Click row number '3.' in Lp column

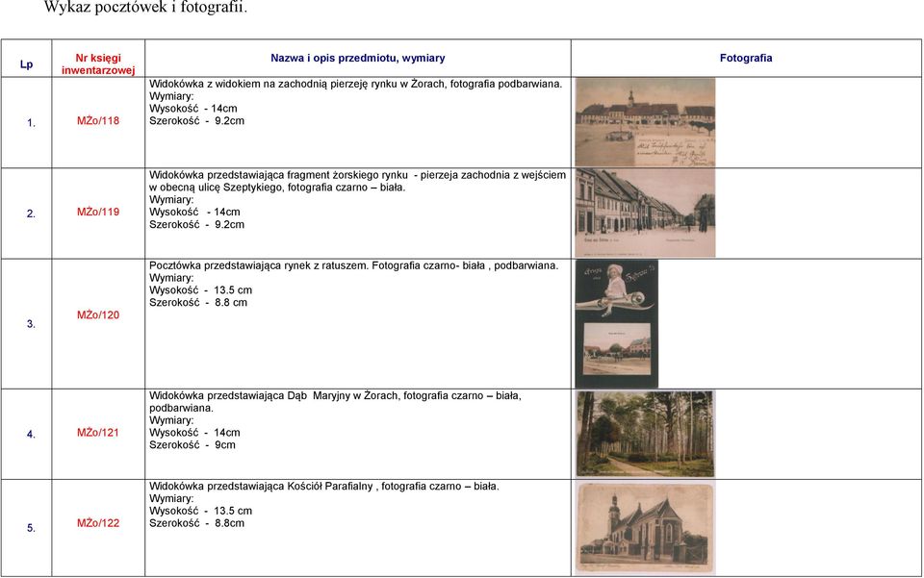point(31,324)
